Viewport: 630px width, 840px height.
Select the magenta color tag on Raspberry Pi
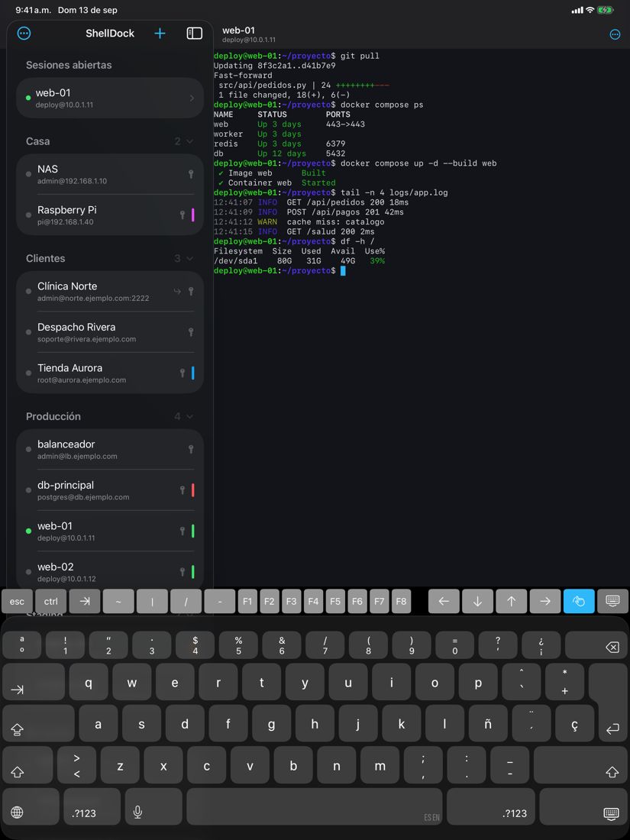193,215
